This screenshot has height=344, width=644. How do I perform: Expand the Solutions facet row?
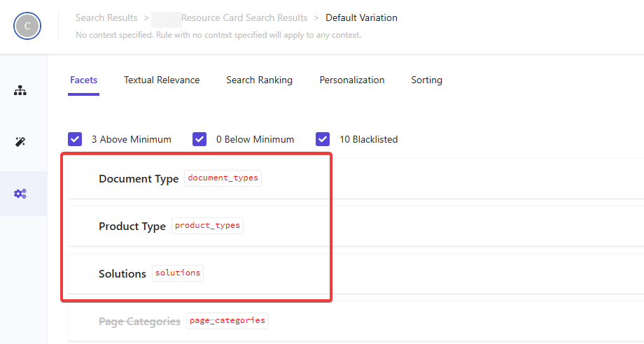coord(122,274)
